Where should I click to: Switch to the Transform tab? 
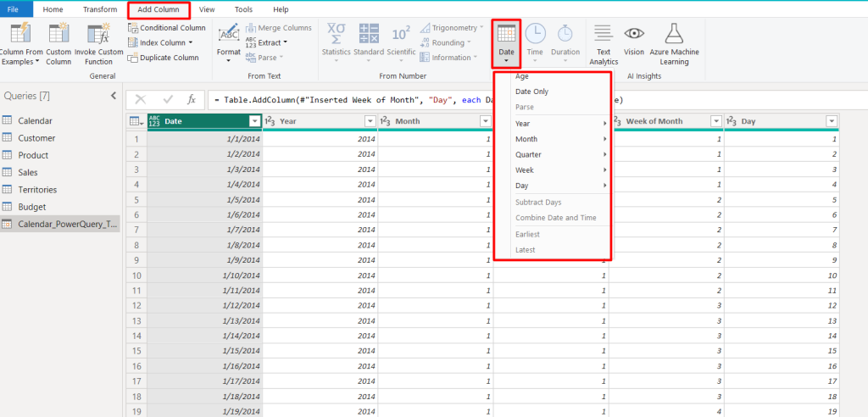pos(100,9)
